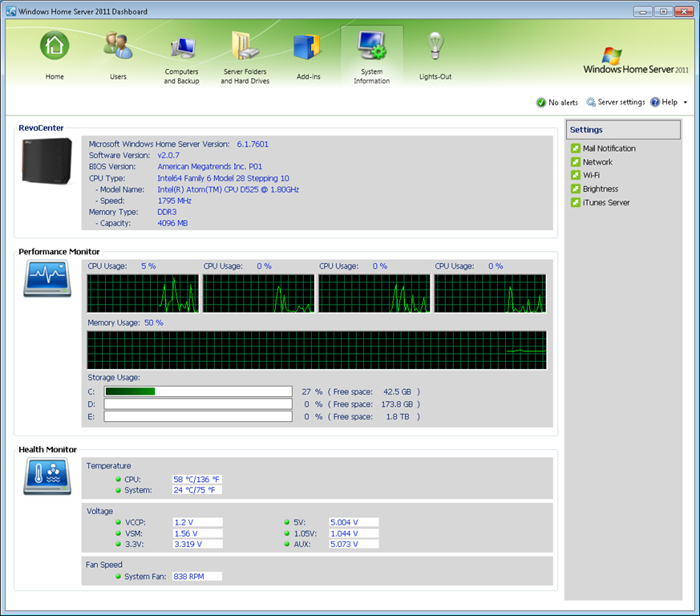The image size is (700, 616).
Task: Open the Help text button
Action: (x=670, y=103)
